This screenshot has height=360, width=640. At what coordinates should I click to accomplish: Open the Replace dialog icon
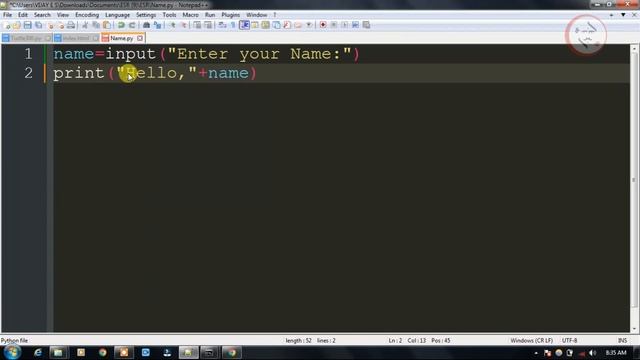(x=157, y=25)
